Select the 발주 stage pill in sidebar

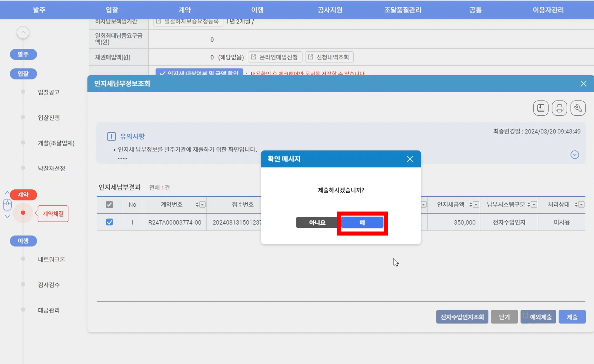pyautogui.click(x=23, y=54)
